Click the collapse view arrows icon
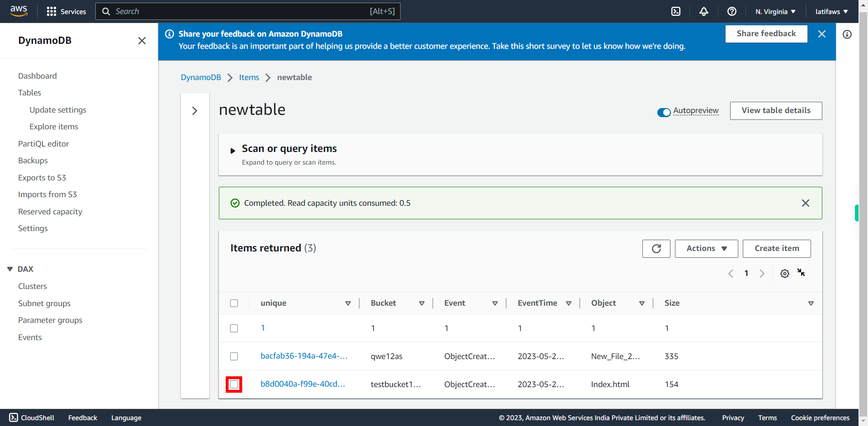868x426 pixels. click(x=802, y=272)
